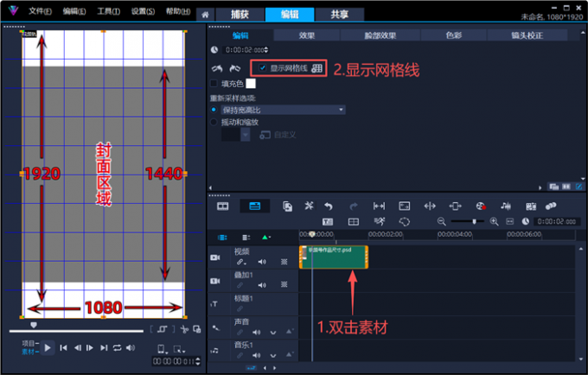
Task: Select the .psd clip on video track
Action: tap(334, 257)
